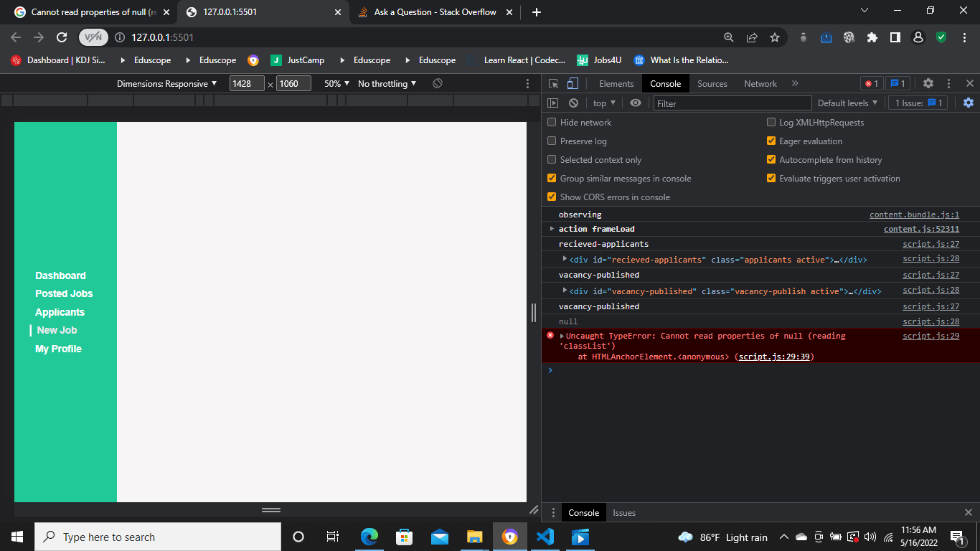The width and height of the screenshot is (980, 551).
Task: Open Visual Studio Code from taskbar
Action: point(545,537)
